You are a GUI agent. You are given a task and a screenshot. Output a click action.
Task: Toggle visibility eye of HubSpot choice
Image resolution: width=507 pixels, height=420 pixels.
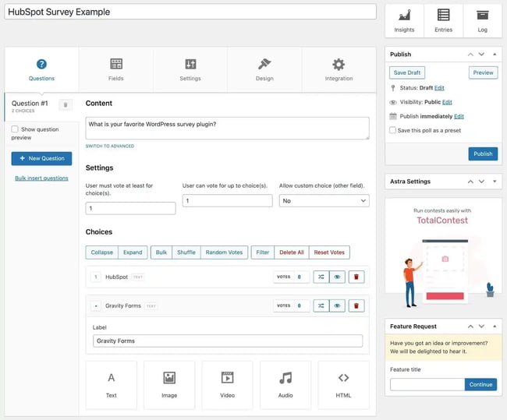pyautogui.click(x=337, y=277)
